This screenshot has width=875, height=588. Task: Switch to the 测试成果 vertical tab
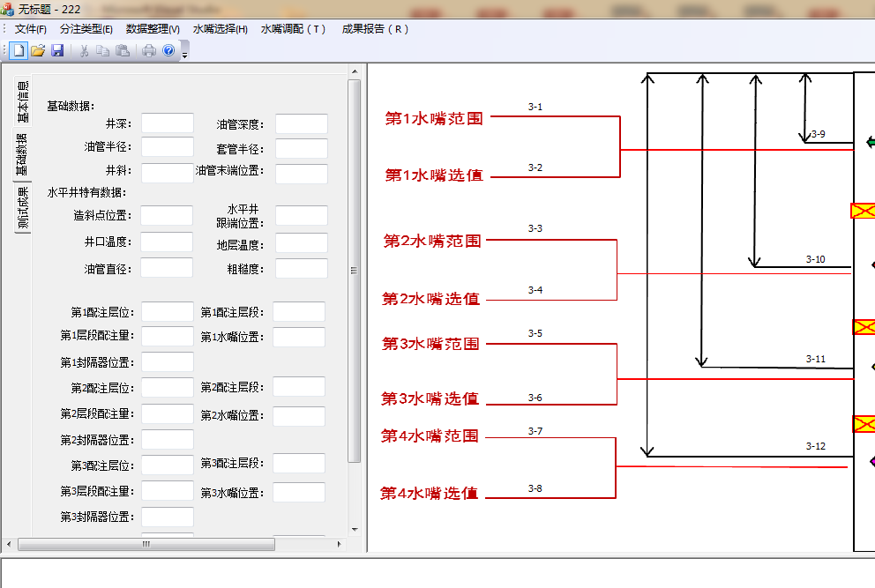tap(22, 208)
